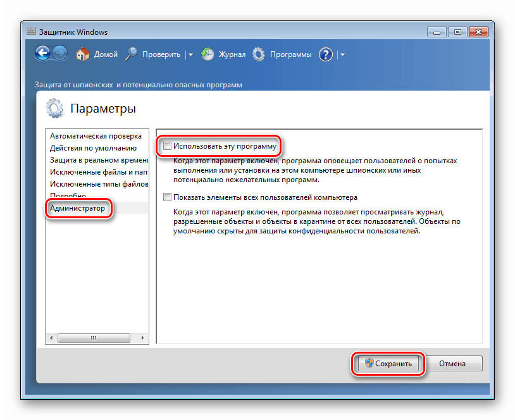Click the horizontal scrollbar thumb in the list
This screenshot has width=515, height=420.
(x=94, y=338)
